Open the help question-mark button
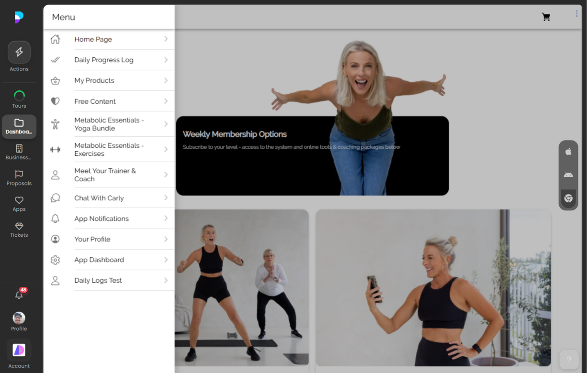The height and width of the screenshot is (373, 588). 569,359
